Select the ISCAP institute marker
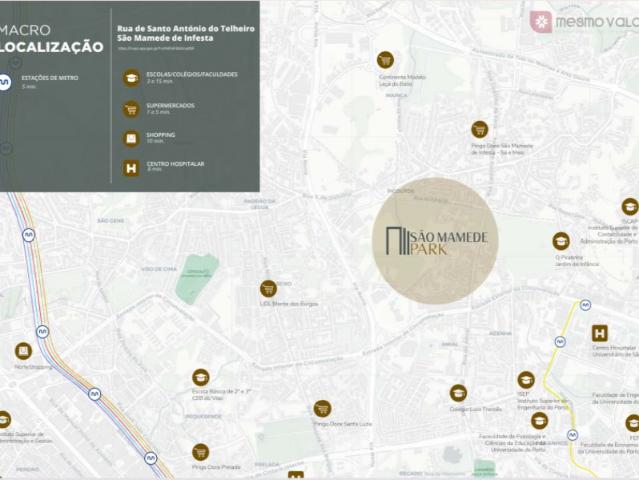This screenshot has width=639, height=480. coord(630,206)
